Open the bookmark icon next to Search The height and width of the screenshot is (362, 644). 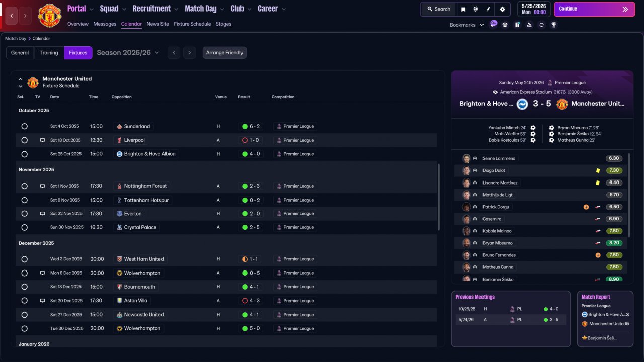coord(463,9)
